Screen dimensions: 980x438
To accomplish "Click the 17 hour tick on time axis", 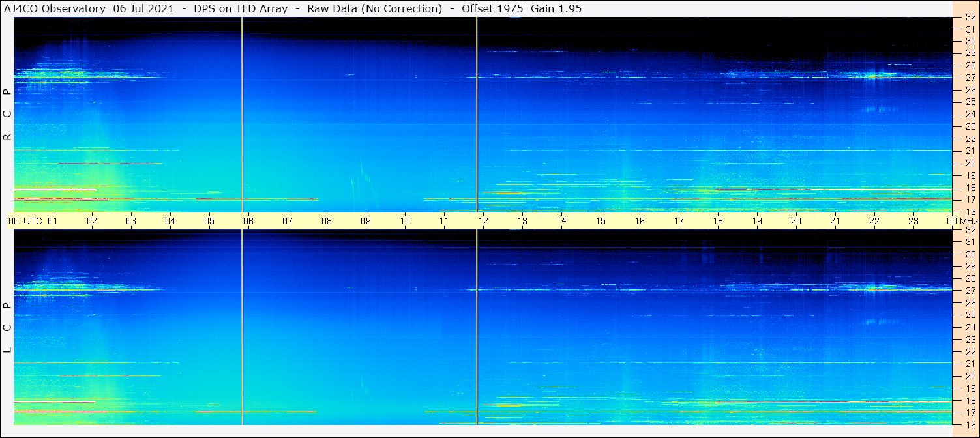I will click(679, 221).
